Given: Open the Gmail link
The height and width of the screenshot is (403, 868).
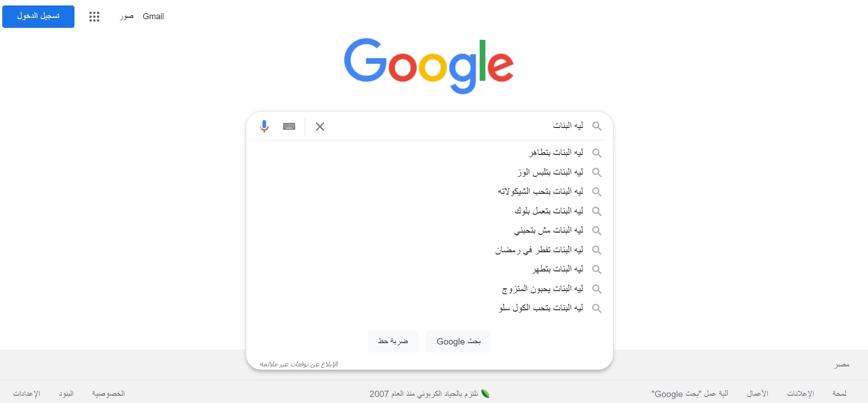Looking at the screenshot, I should [153, 16].
